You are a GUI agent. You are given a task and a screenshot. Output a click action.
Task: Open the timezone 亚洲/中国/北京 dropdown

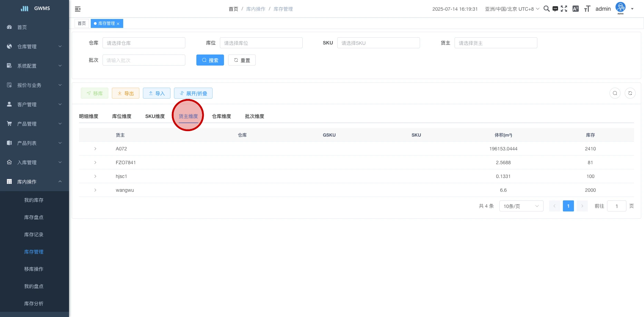pyautogui.click(x=512, y=9)
